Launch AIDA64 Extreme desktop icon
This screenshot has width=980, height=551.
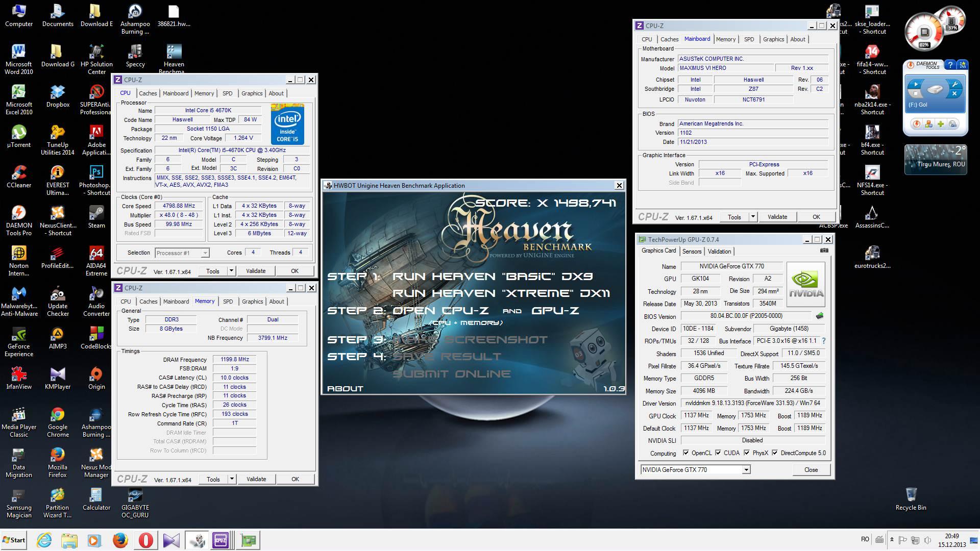[96, 261]
